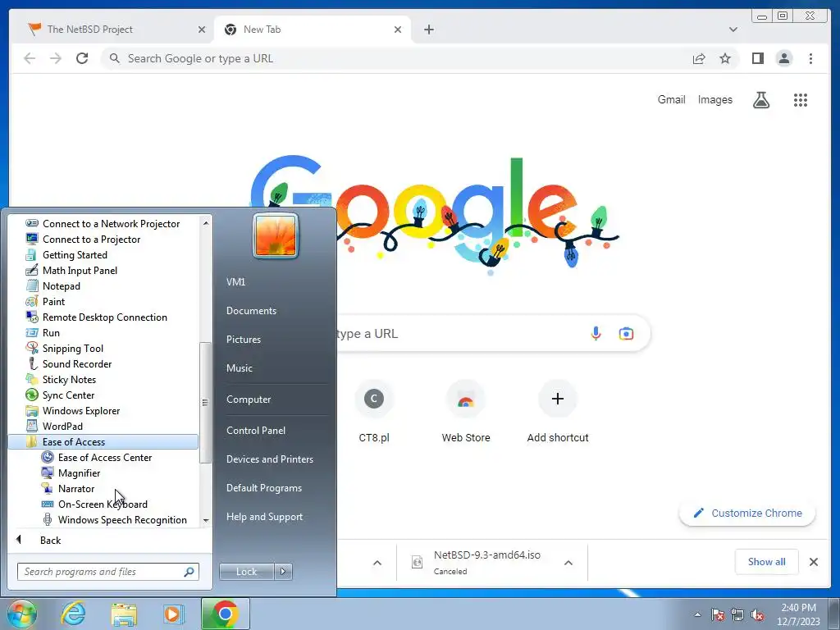Open the Search Labs flask icon

[x=760, y=99]
